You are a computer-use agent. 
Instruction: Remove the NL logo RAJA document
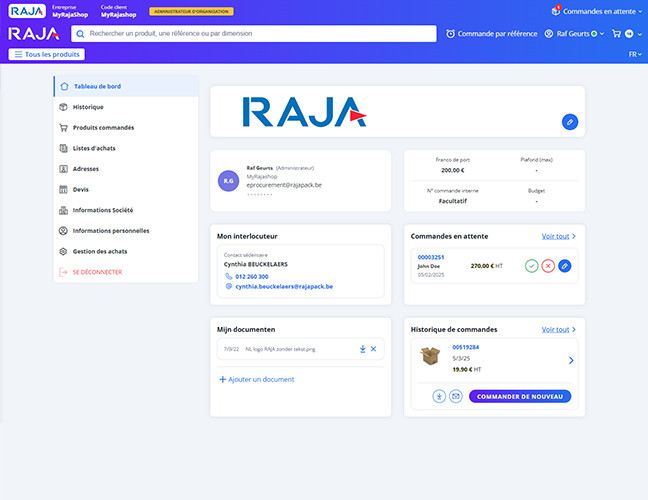click(x=373, y=349)
